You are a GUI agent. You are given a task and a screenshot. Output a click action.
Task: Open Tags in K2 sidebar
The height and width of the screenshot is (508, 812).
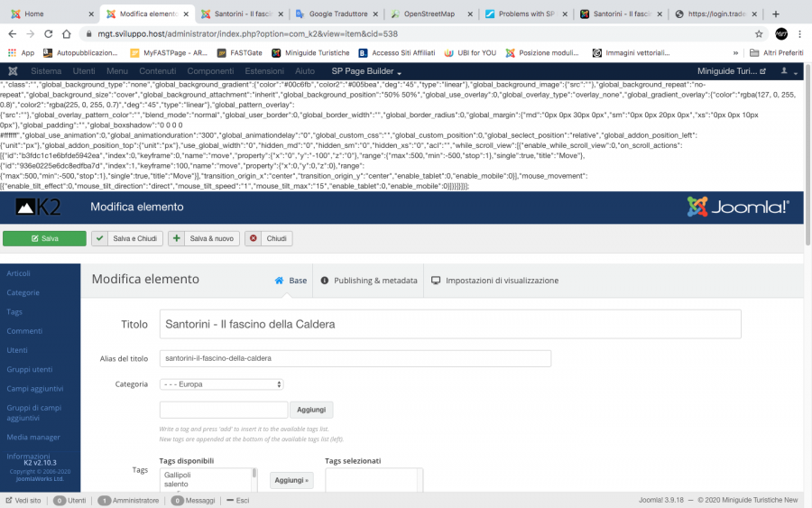(x=14, y=311)
